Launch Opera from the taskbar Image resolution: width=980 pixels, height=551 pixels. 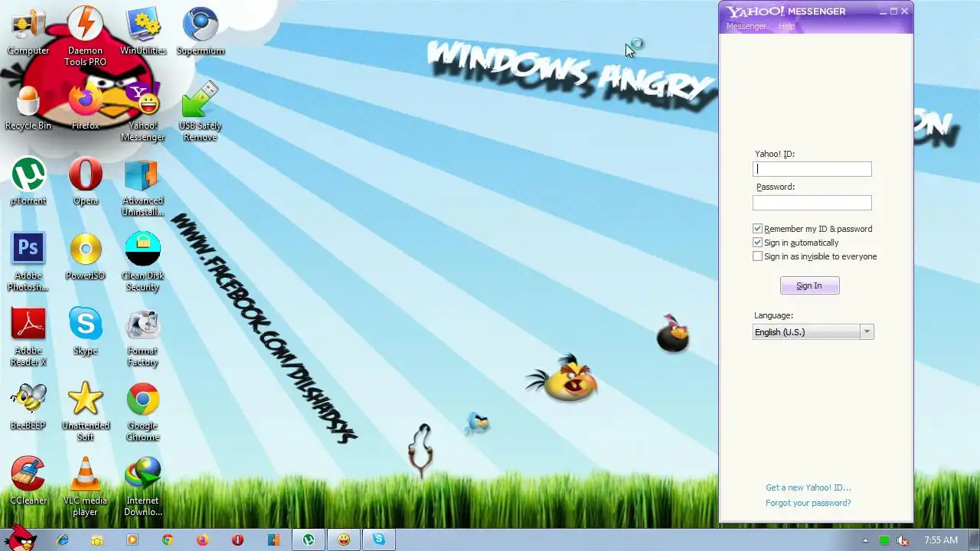point(238,540)
